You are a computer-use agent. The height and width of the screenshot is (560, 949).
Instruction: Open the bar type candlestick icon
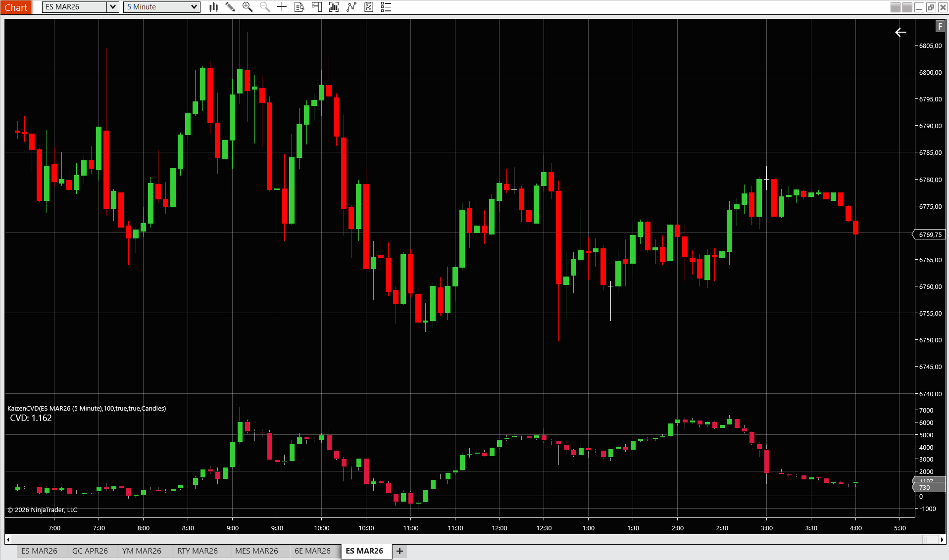pos(213,7)
